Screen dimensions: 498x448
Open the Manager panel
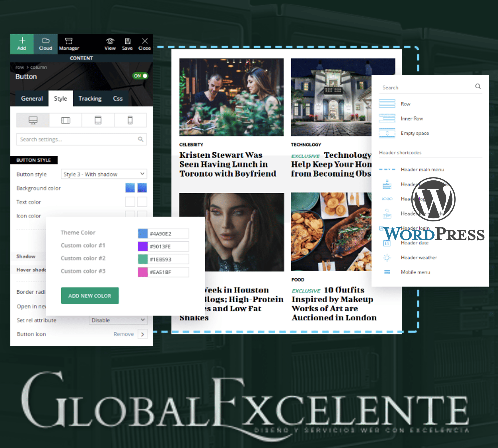(x=69, y=44)
